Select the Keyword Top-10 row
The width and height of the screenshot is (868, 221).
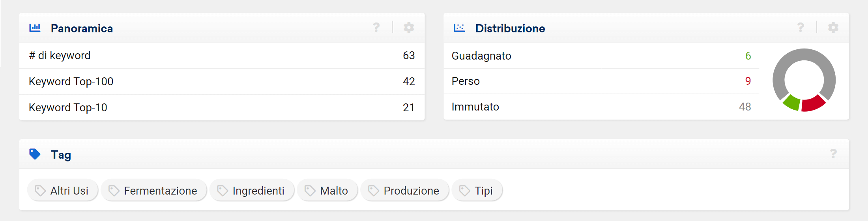[222, 107]
